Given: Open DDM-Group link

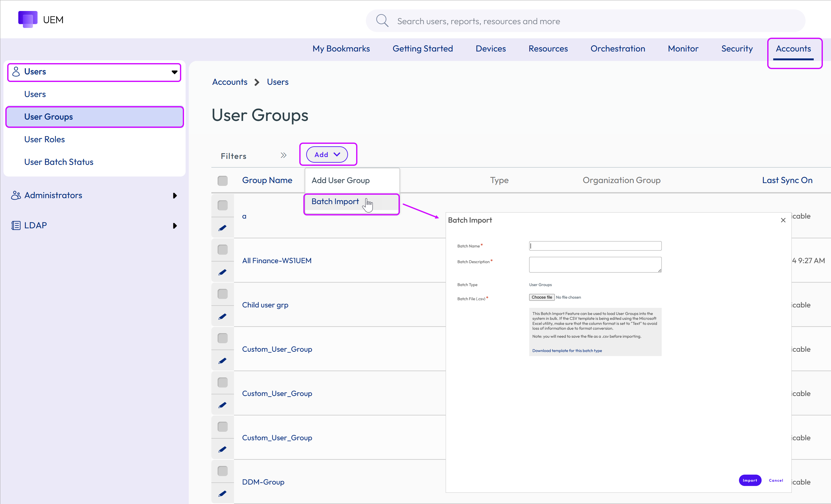Looking at the screenshot, I should 263,482.
